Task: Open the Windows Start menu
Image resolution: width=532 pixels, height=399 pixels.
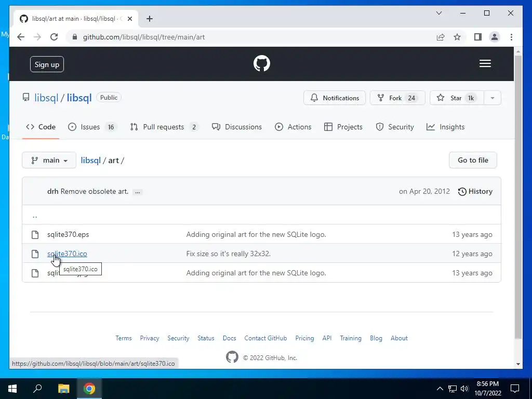Action: point(12,389)
